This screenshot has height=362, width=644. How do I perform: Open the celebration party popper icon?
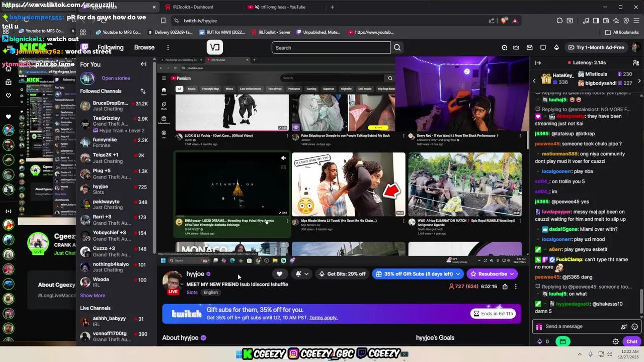(x=624, y=327)
